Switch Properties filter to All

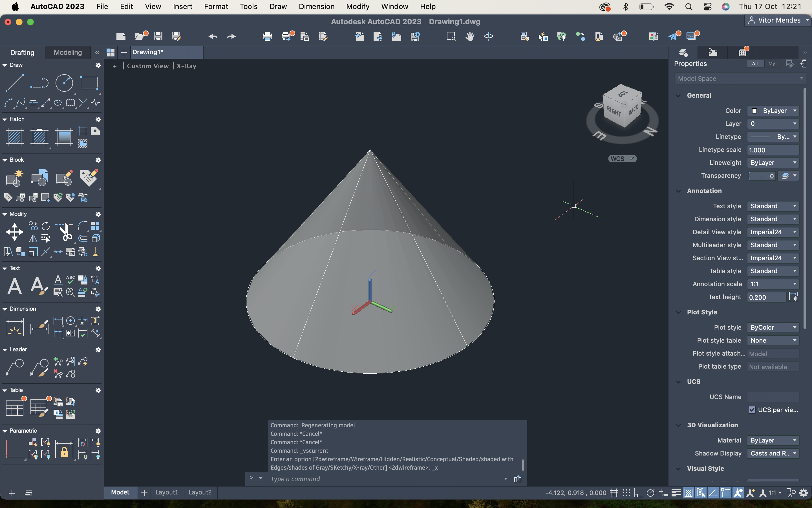(x=755, y=64)
